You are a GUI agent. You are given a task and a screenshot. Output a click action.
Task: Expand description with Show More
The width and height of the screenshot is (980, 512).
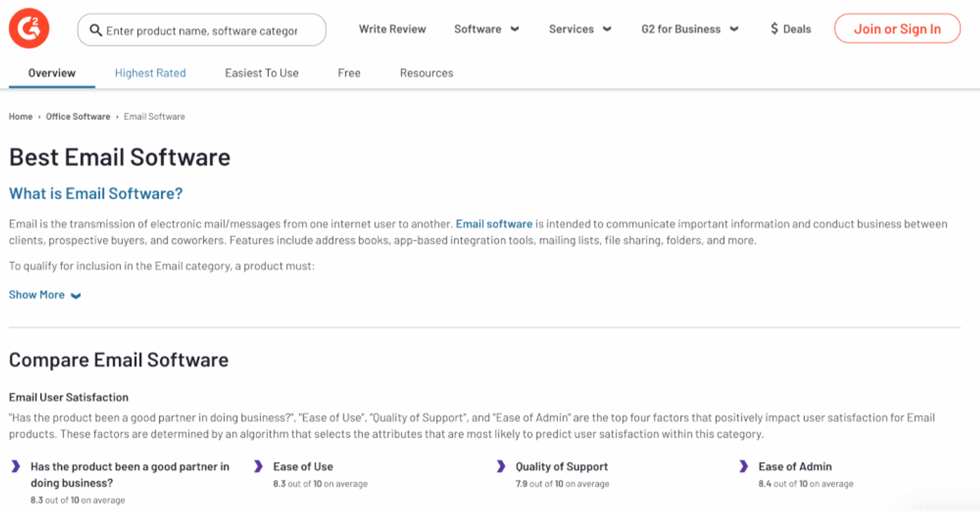tap(44, 295)
